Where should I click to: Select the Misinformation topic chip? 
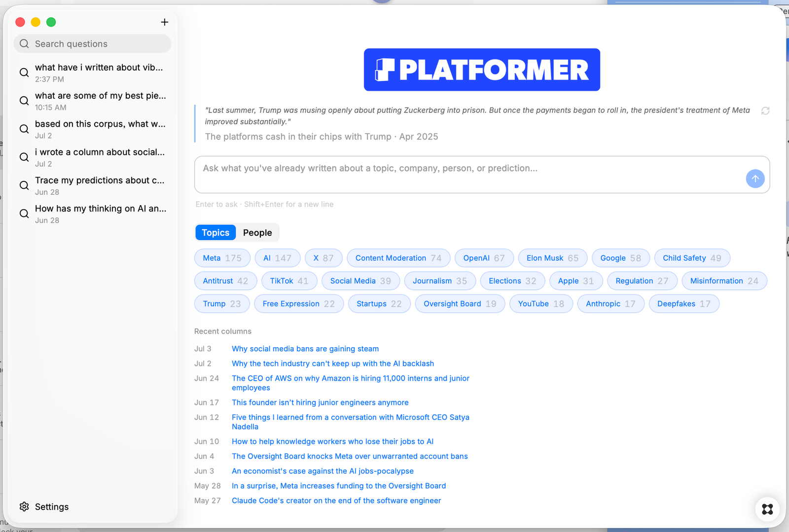click(x=724, y=281)
